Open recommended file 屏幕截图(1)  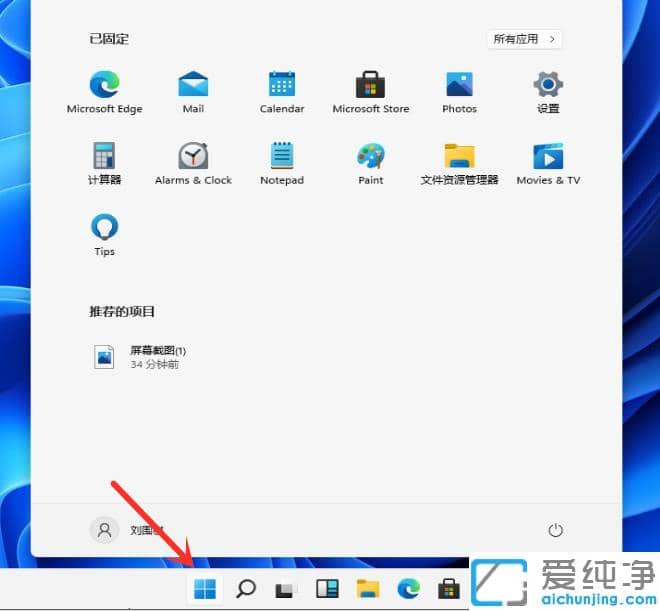pos(139,357)
